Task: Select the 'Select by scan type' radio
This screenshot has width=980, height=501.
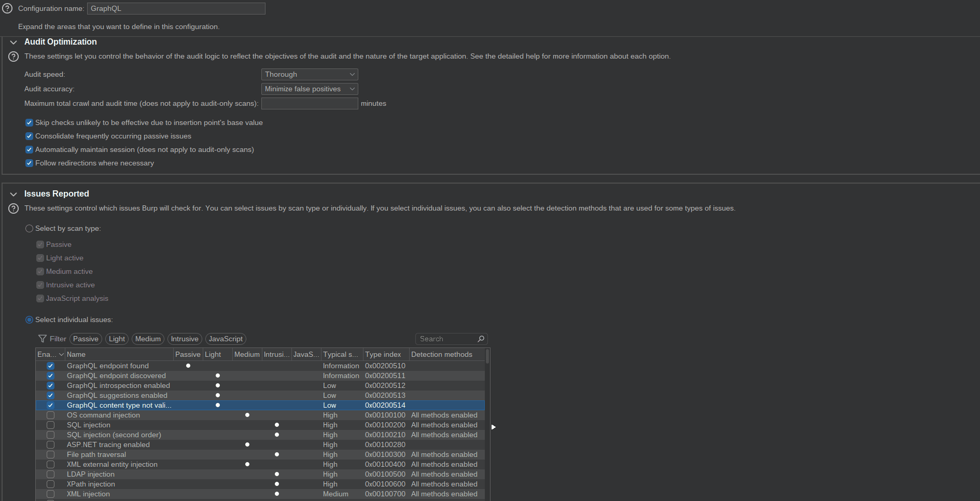Action: click(x=29, y=229)
